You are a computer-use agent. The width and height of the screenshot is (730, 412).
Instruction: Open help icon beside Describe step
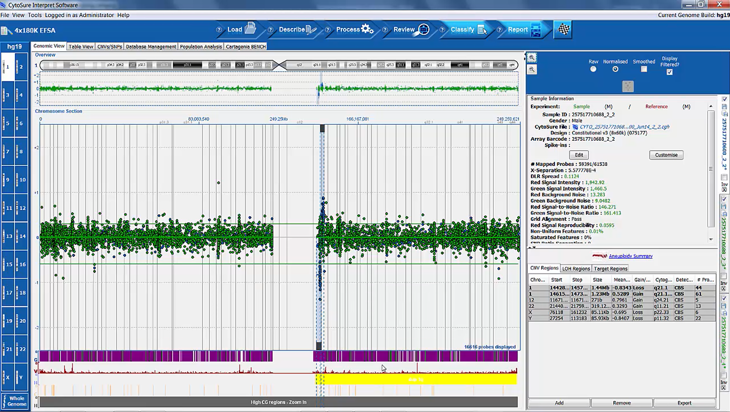pos(270,30)
